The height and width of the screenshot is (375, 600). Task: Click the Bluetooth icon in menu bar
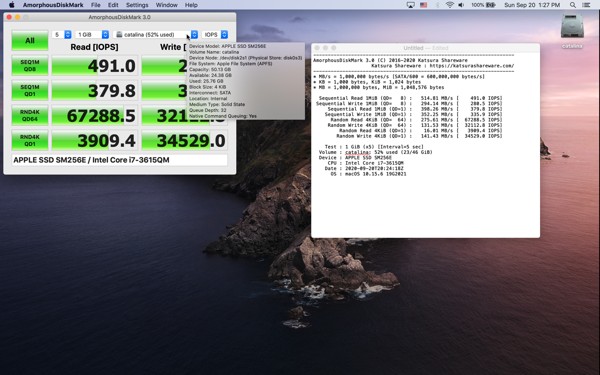point(437,5)
